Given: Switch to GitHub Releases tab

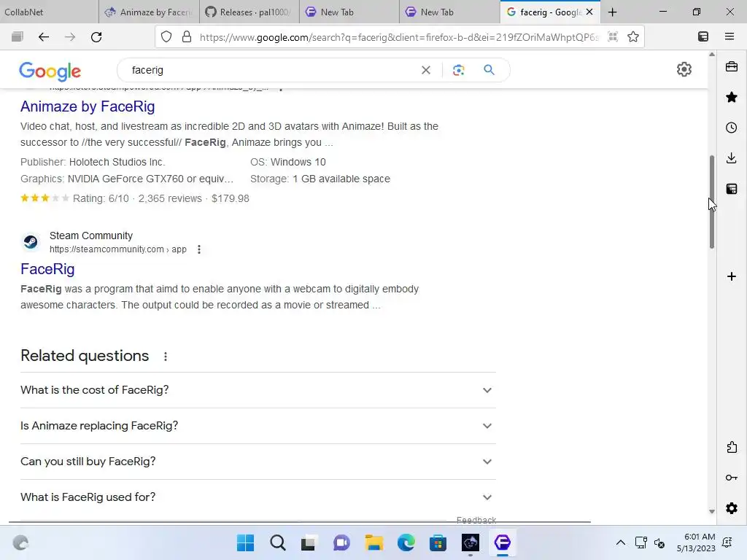Looking at the screenshot, I should tap(249, 12).
